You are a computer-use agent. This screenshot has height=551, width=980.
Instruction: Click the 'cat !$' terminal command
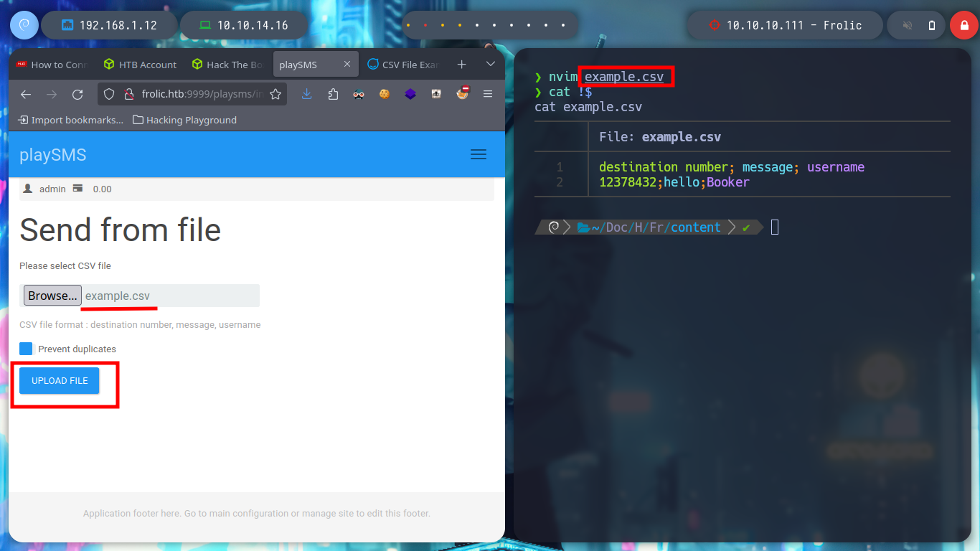point(570,92)
